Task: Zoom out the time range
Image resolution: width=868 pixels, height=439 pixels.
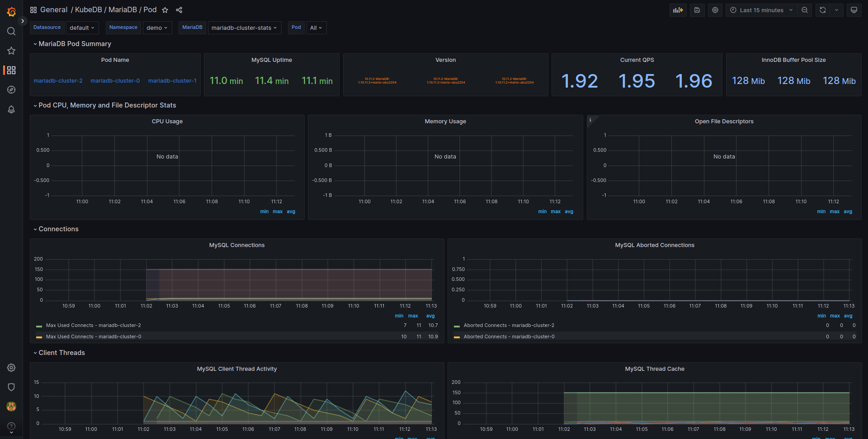Action: (805, 10)
